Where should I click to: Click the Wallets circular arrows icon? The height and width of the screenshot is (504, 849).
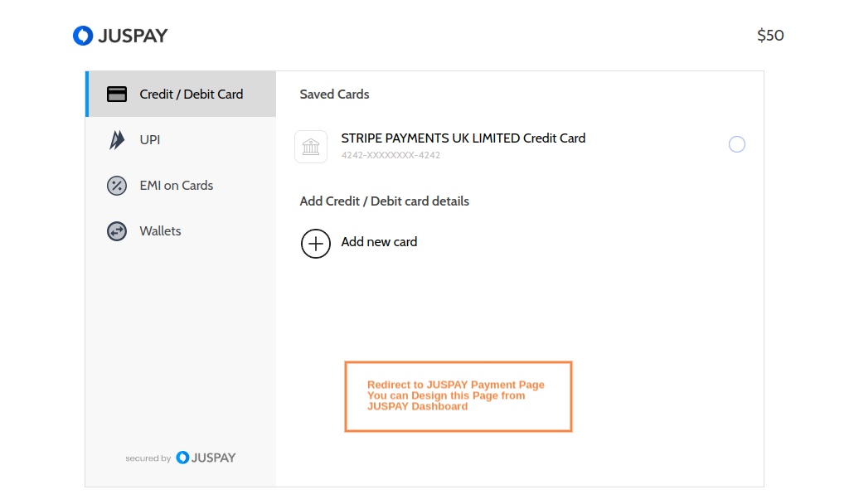click(x=116, y=230)
